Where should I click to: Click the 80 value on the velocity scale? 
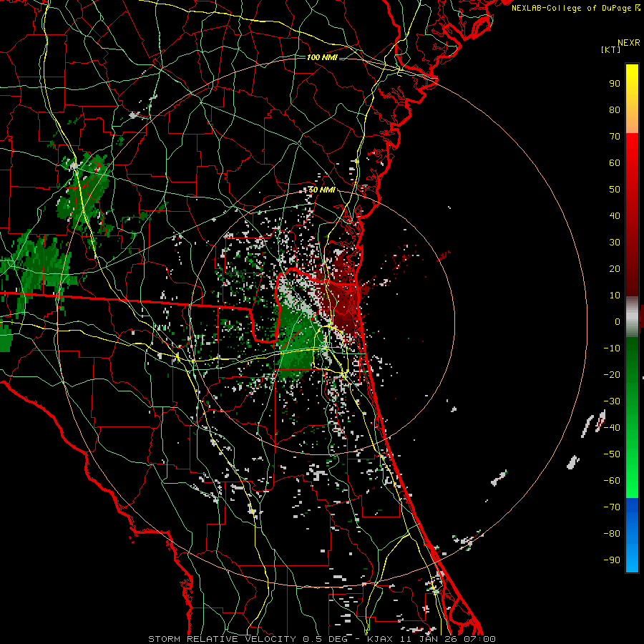pyautogui.click(x=615, y=110)
